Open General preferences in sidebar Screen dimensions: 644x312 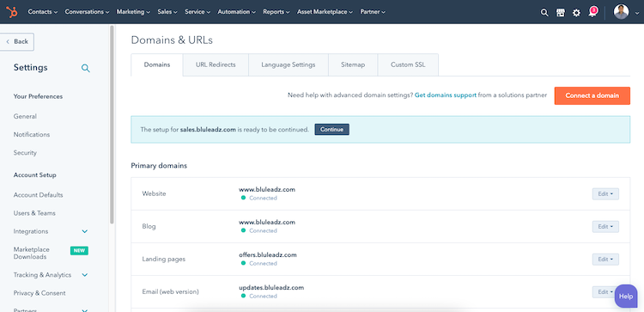tap(25, 116)
